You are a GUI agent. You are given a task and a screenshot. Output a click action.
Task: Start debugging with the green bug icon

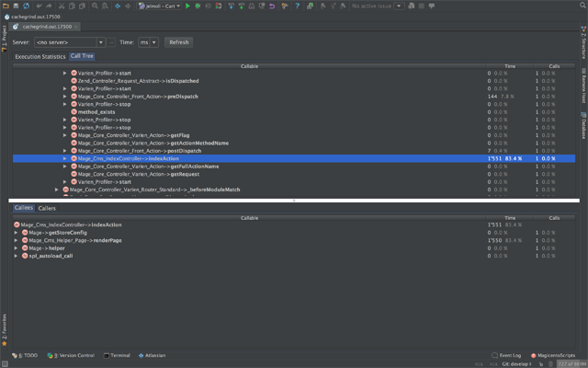198,6
